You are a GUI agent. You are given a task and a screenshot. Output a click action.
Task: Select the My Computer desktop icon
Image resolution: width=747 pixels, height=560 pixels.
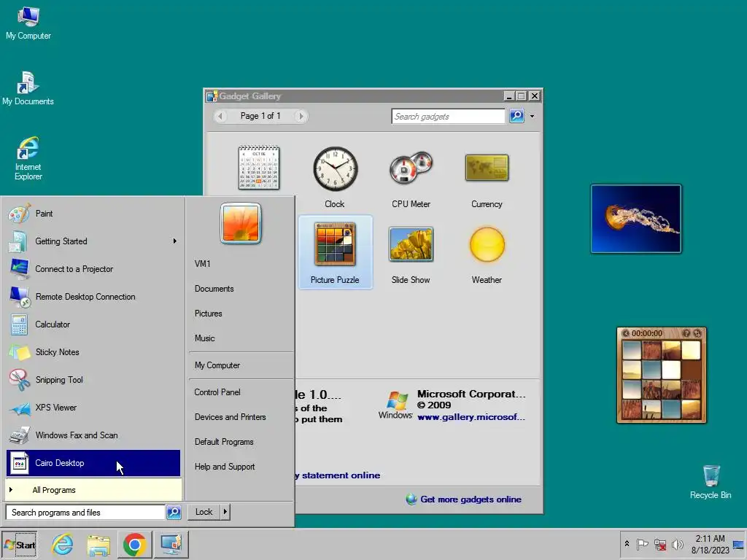click(x=28, y=24)
